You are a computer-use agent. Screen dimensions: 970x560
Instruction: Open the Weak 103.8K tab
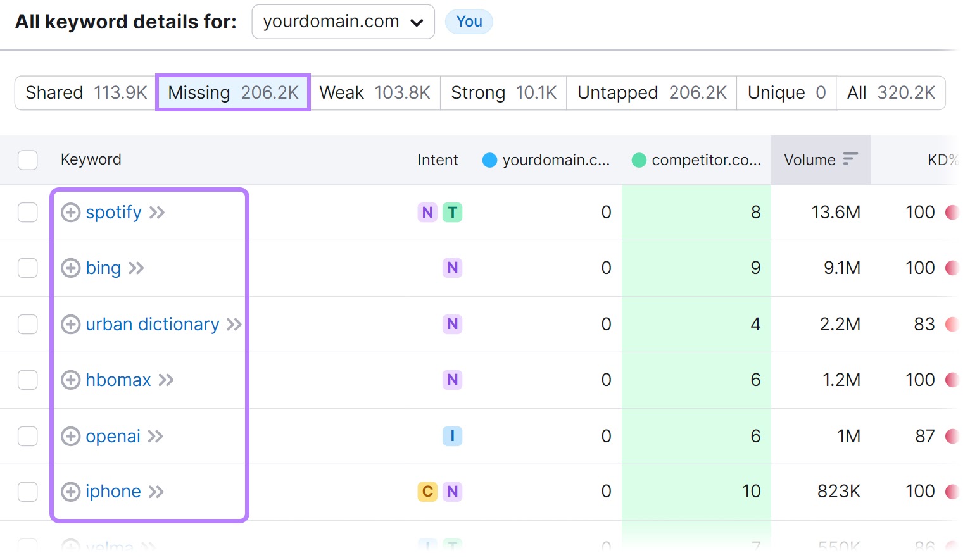pyautogui.click(x=375, y=93)
